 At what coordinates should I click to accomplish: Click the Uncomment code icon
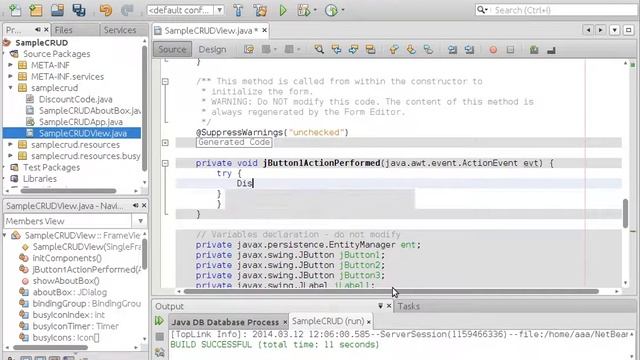click(x=551, y=50)
